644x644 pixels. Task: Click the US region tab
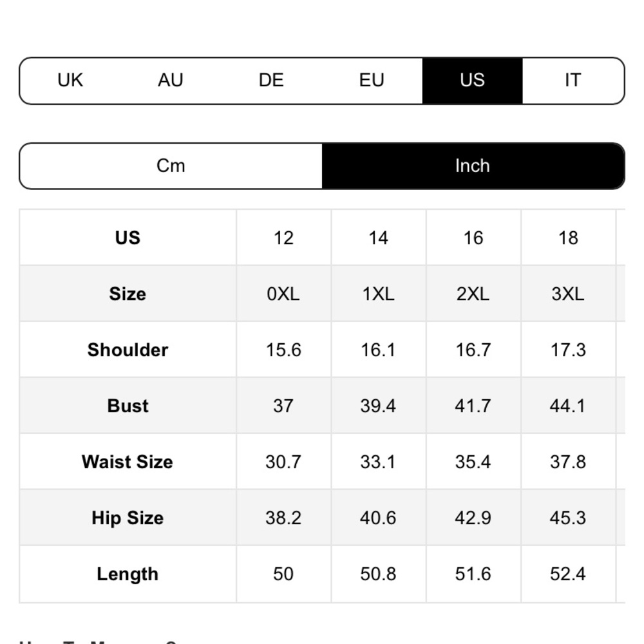point(472,80)
